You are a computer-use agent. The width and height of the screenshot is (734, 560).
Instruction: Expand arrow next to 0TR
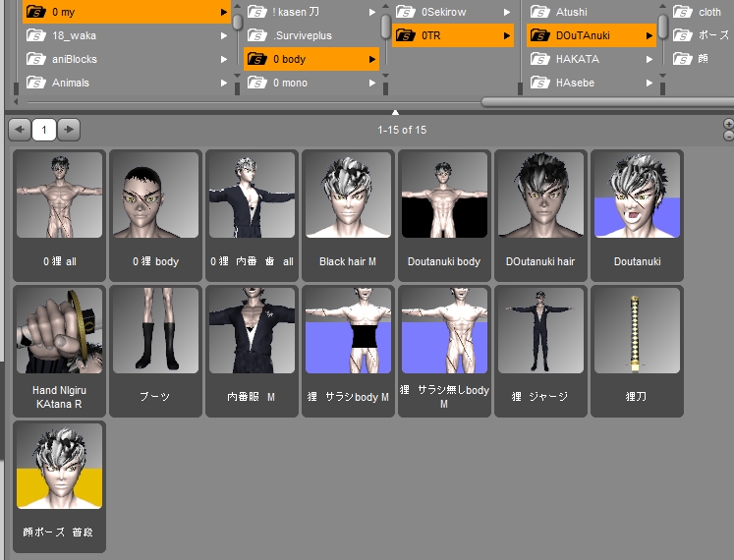pos(507,35)
